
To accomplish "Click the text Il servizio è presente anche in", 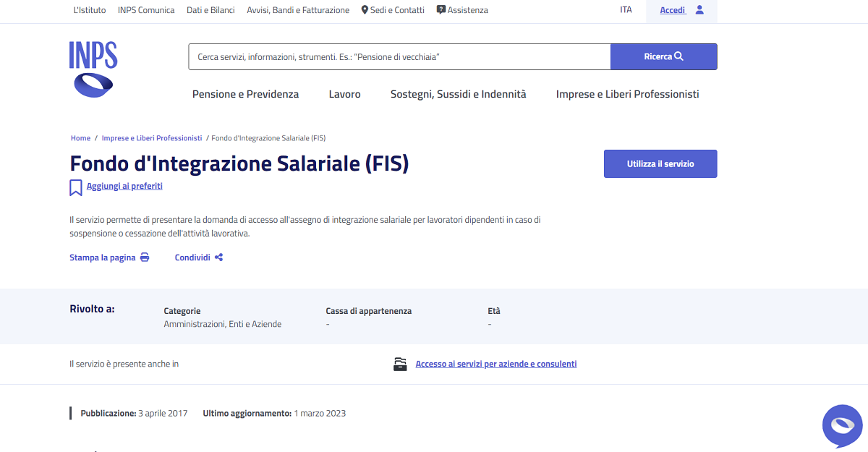I will (x=124, y=364).
